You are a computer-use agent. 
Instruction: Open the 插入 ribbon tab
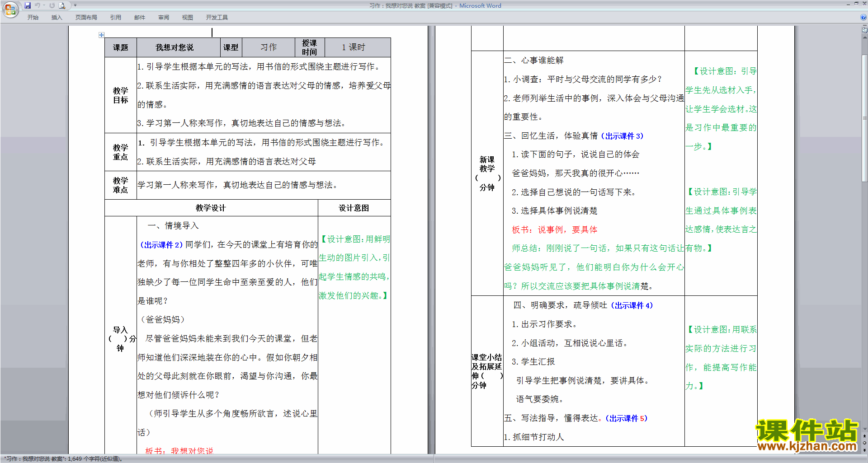coord(57,18)
